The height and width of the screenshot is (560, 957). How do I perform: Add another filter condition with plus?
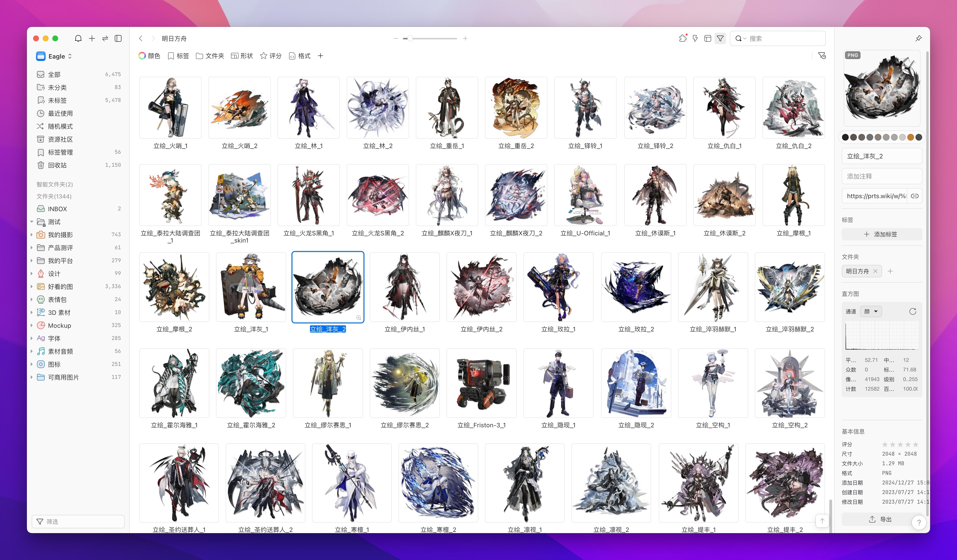[321, 56]
